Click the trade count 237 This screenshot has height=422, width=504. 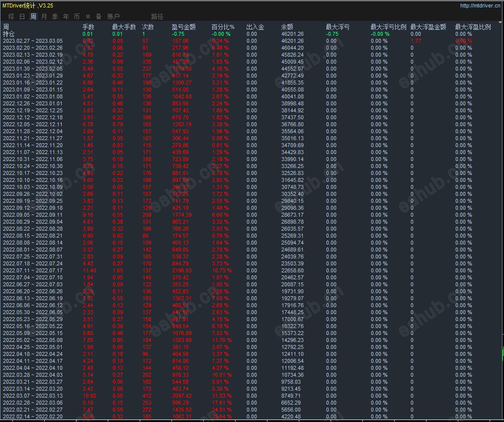(x=147, y=69)
